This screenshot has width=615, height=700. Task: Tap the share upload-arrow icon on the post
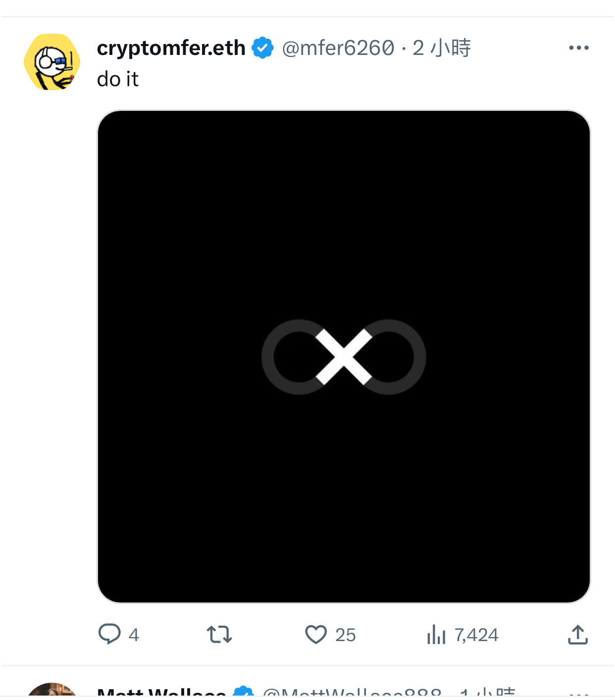tap(578, 634)
